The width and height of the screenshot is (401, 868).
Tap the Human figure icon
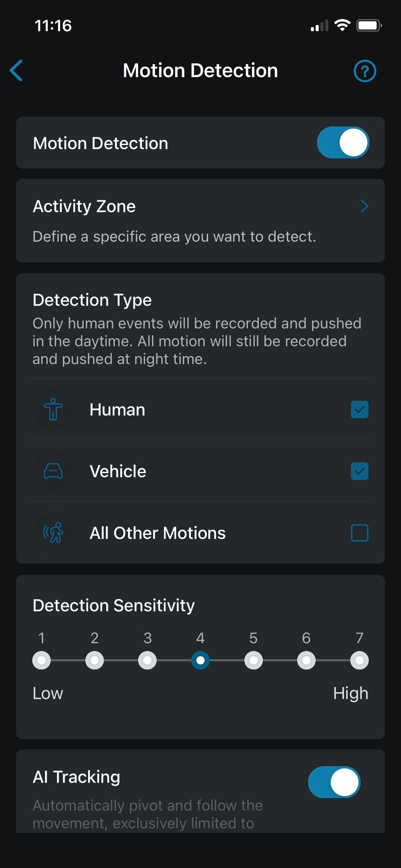tap(53, 409)
